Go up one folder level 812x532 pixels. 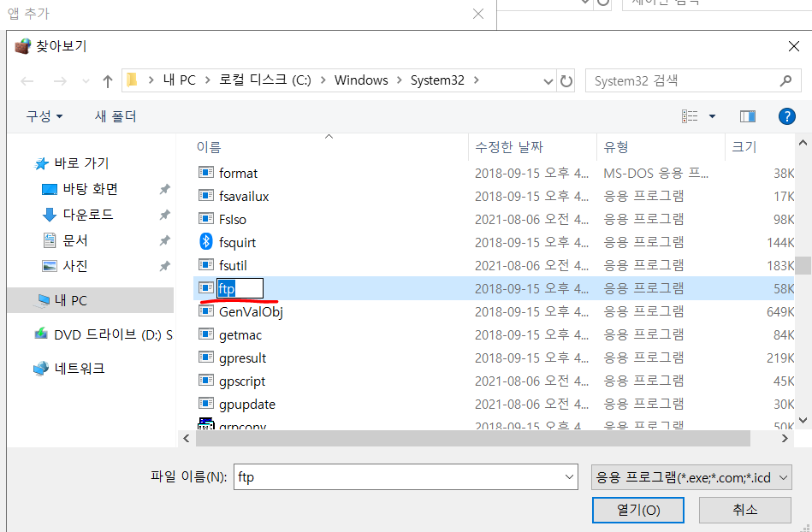click(107, 81)
